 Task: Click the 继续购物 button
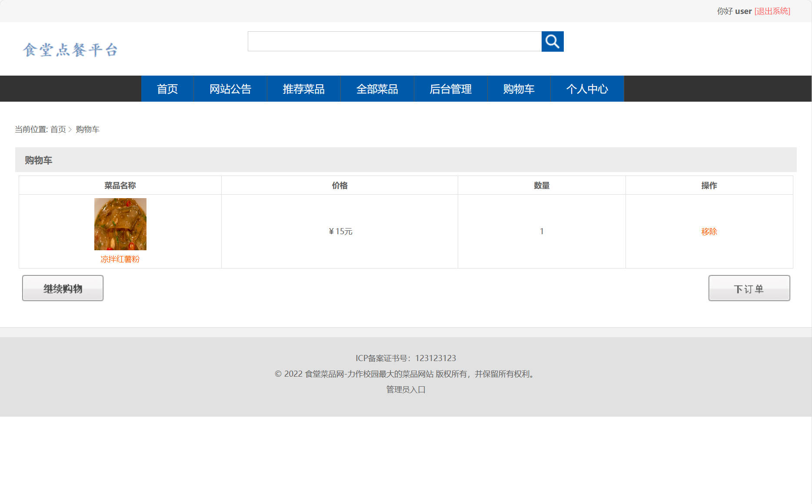coord(63,288)
